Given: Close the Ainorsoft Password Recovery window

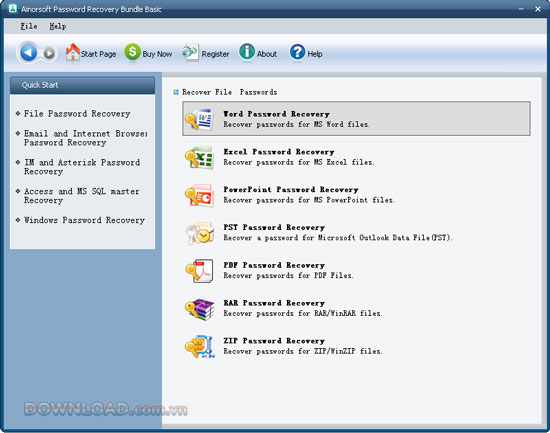Looking at the screenshot, I should [x=538, y=9].
